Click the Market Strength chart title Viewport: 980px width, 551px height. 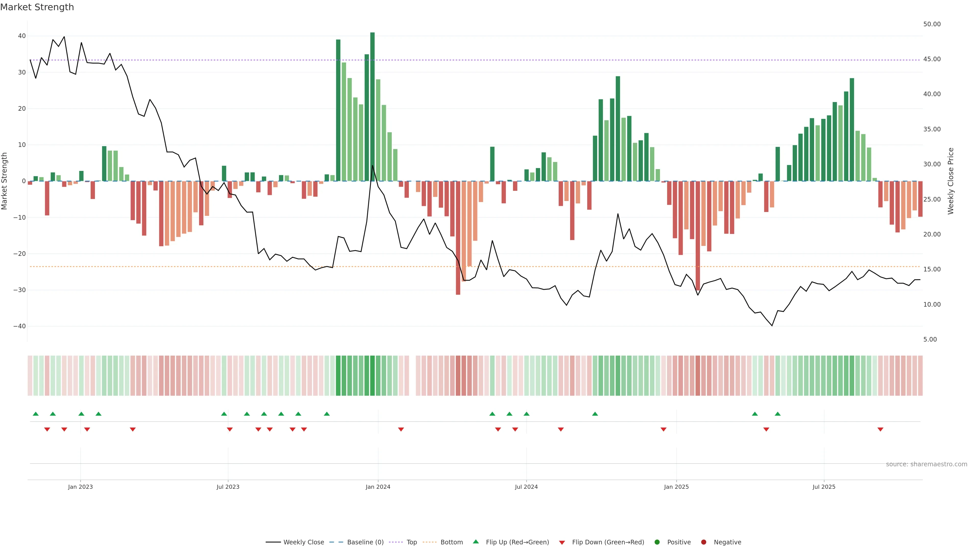(37, 7)
